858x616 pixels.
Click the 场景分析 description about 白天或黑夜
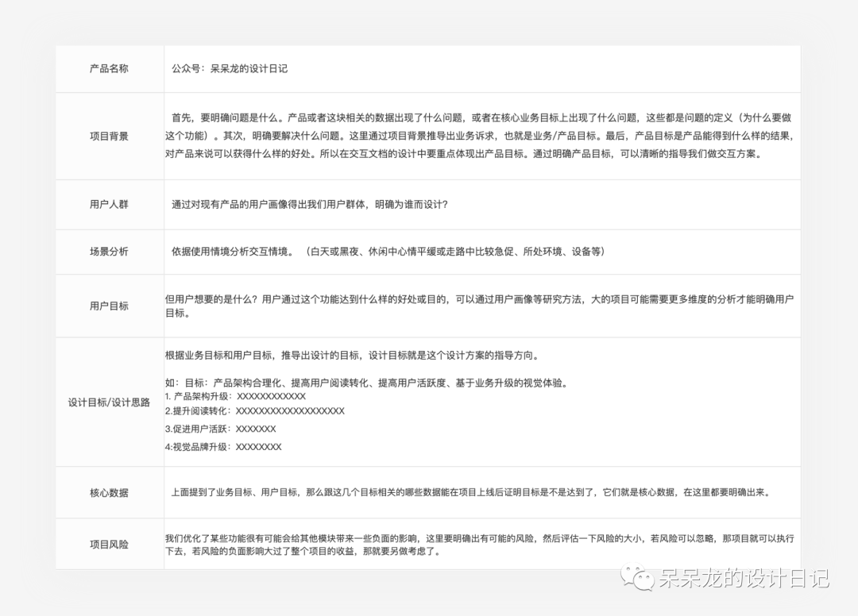(389, 251)
